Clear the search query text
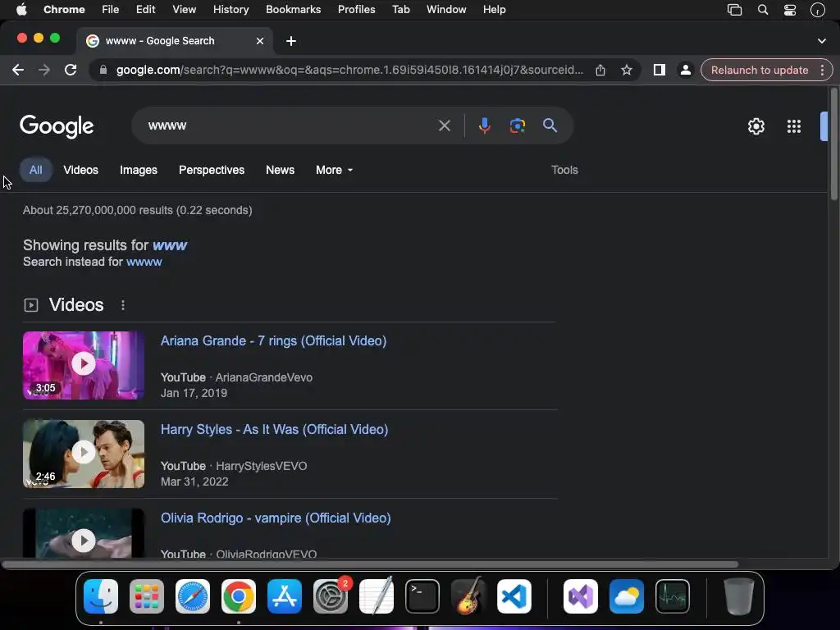Screen dimensions: 840x630 (444, 126)
